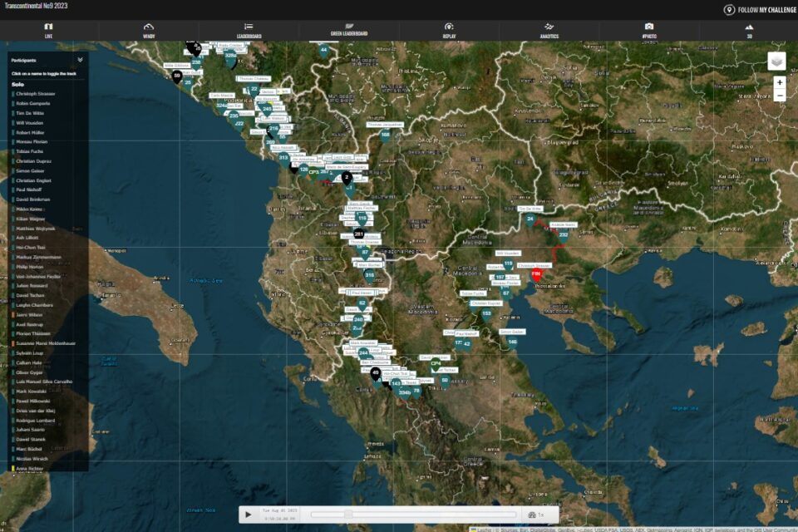This screenshot has width=798, height=532.
Task: Open the Leaderboard tab
Action: coord(249,31)
